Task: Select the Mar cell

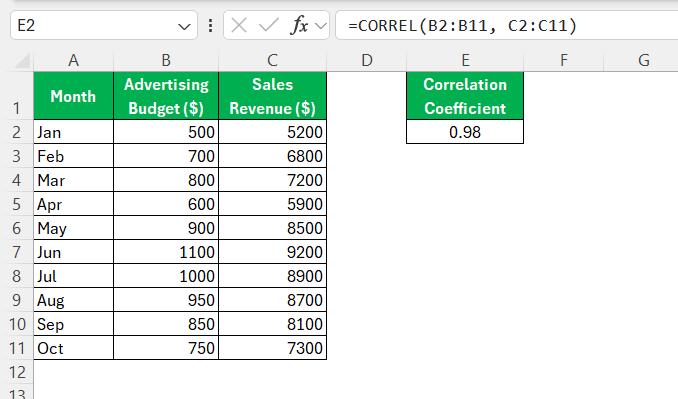Action: point(74,180)
